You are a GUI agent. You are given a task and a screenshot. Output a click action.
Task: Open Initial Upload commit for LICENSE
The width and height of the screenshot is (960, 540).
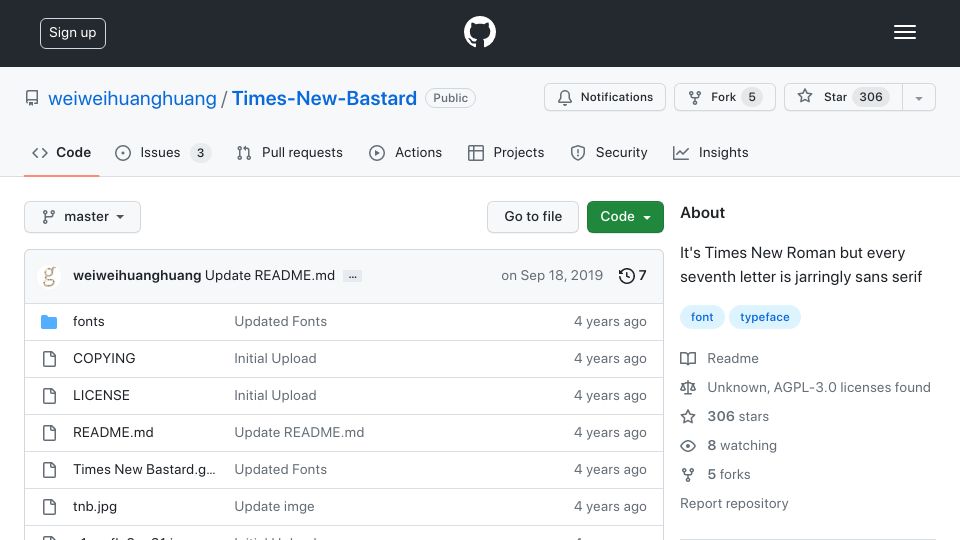[275, 396]
